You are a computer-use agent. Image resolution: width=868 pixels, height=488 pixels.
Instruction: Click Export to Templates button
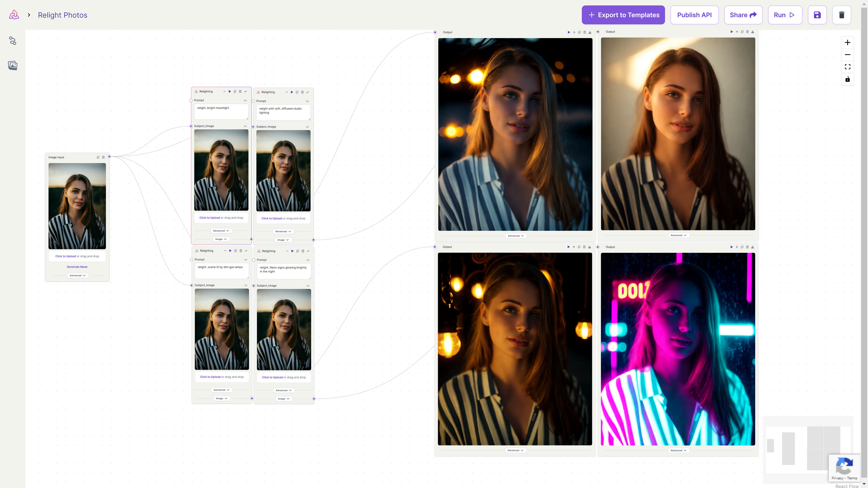coord(623,15)
